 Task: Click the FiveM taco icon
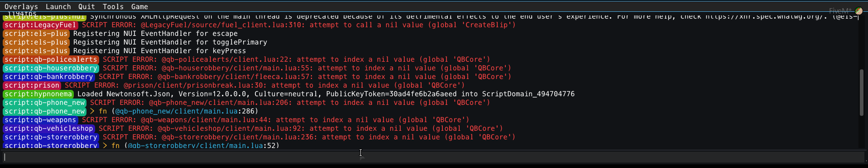click(858, 10)
